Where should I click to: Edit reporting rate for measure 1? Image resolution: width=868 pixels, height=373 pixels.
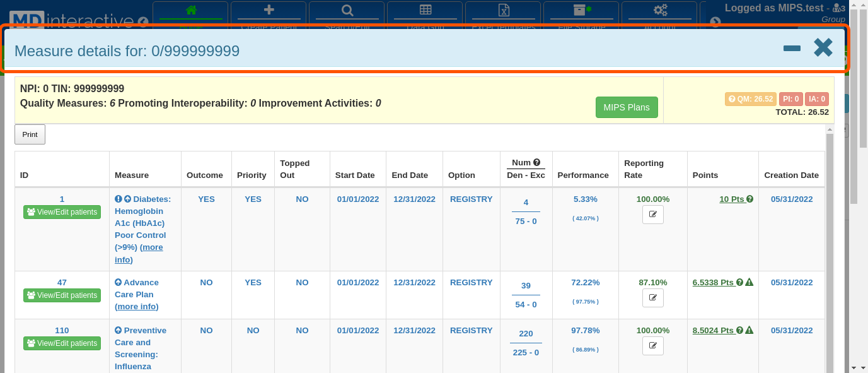pyautogui.click(x=652, y=215)
